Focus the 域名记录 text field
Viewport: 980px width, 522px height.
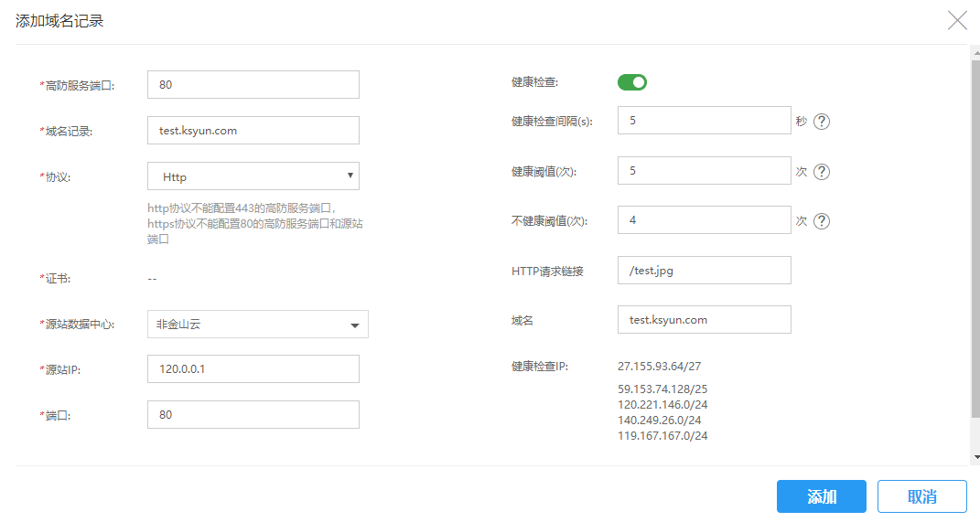tap(253, 131)
